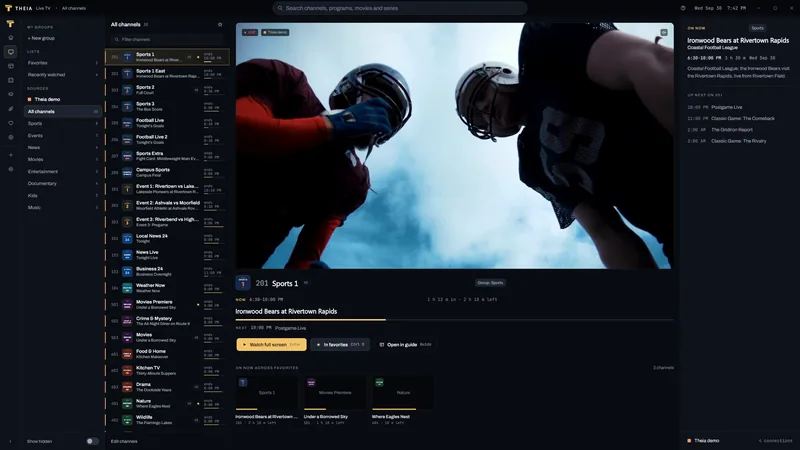This screenshot has height=450, width=800.
Task: Select the Sports 1 East channel row
Action: [x=167, y=73]
